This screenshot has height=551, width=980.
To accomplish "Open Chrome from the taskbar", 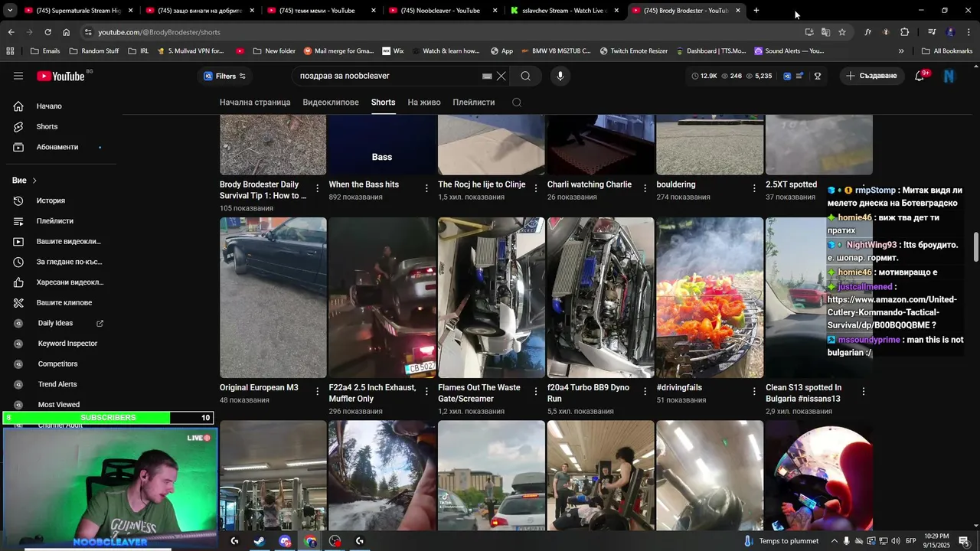I will coord(310,541).
